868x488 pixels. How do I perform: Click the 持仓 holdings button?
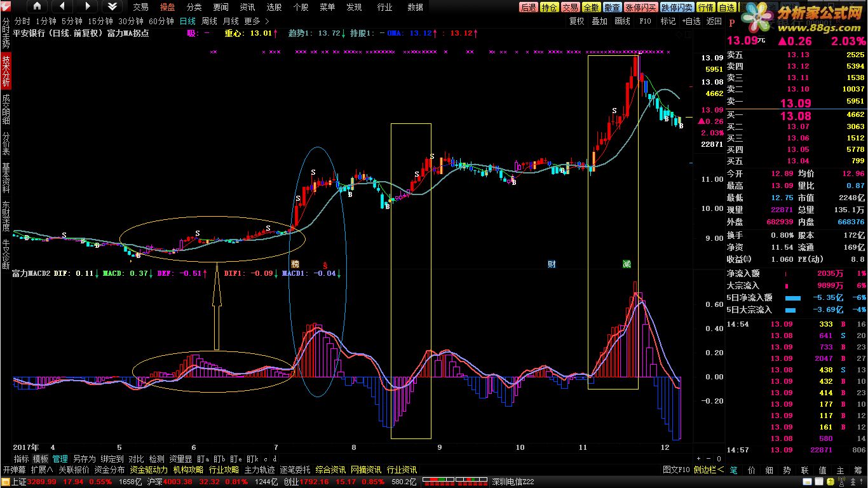(x=549, y=8)
